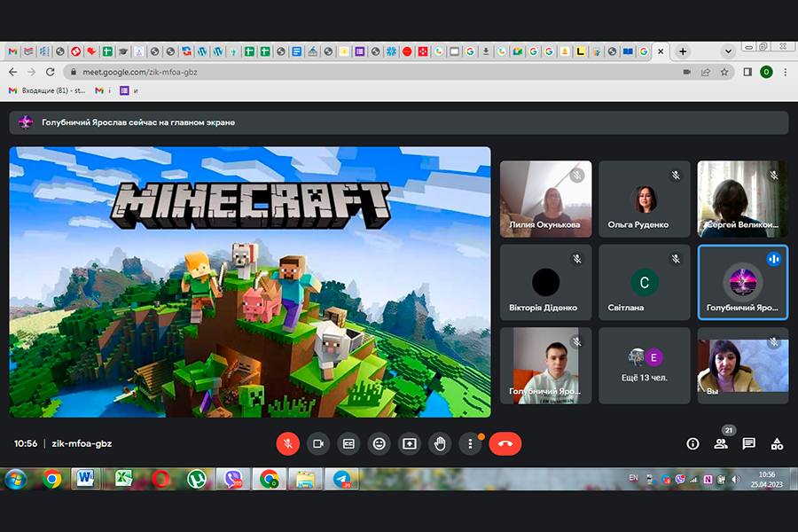This screenshot has height=532, width=798.
Task: Click the meet.google.com address bar
Action: tap(355, 72)
